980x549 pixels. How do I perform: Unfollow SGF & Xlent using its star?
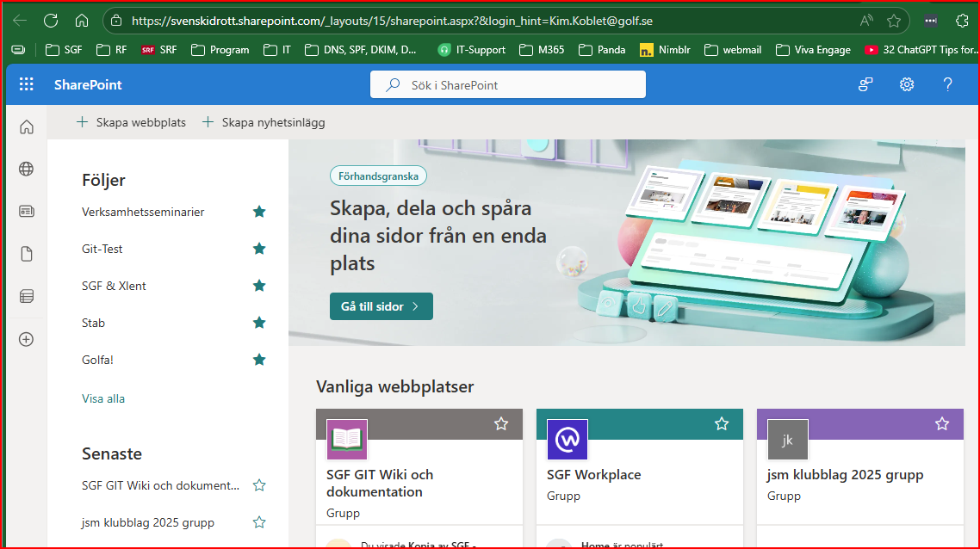259,286
